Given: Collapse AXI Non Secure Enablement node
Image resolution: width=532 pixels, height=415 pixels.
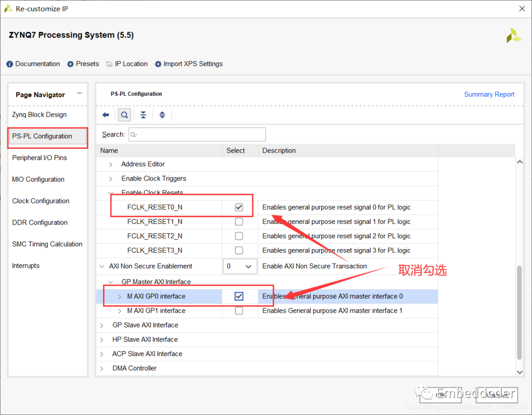Looking at the screenshot, I should (x=101, y=266).
